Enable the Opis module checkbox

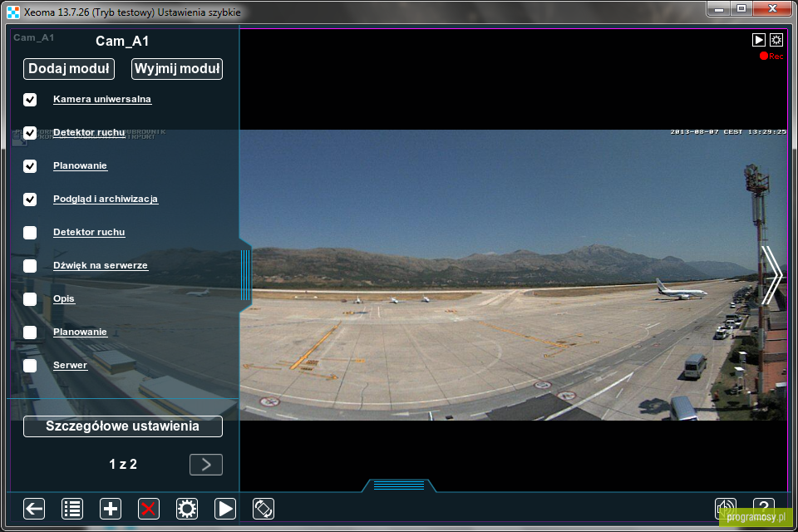coord(30,299)
